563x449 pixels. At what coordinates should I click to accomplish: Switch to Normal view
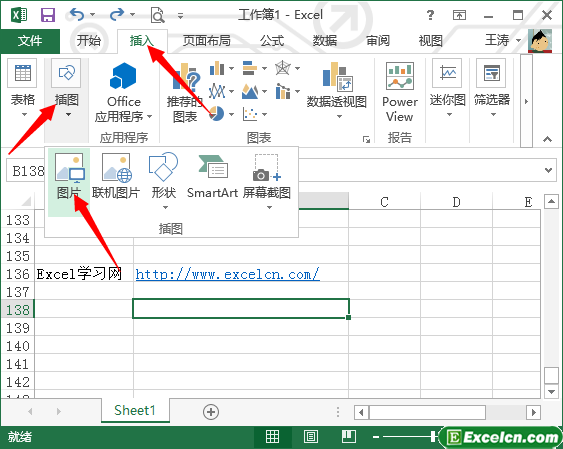tap(272, 437)
